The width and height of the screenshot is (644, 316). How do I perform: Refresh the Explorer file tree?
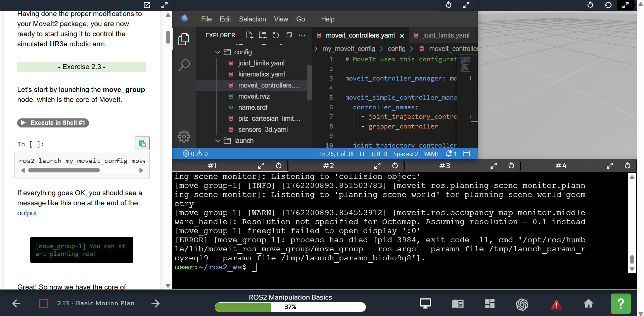tap(276, 35)
